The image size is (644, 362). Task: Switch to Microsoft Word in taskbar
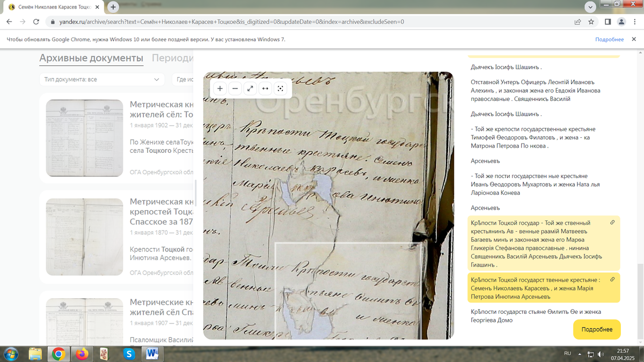[x=152, y=354]
